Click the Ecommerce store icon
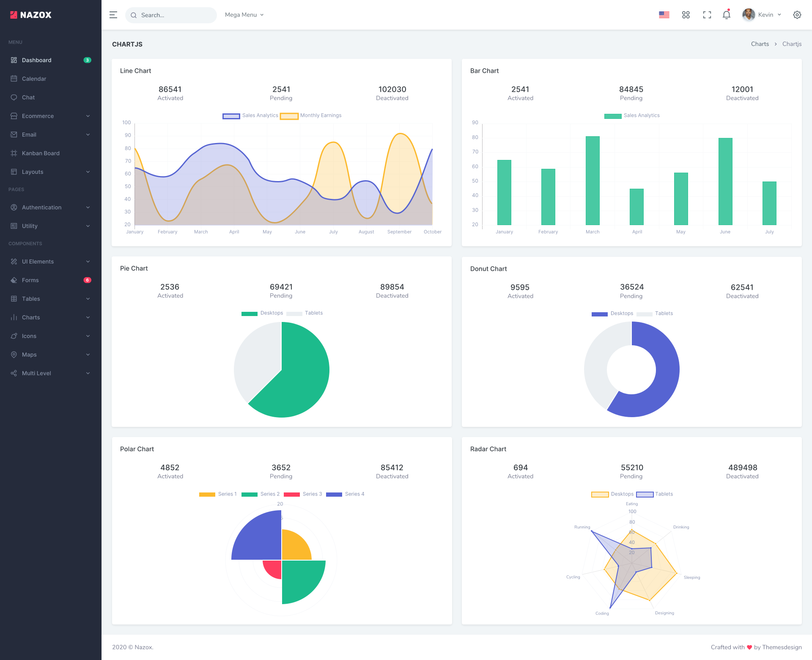 (x=14, y=116)
